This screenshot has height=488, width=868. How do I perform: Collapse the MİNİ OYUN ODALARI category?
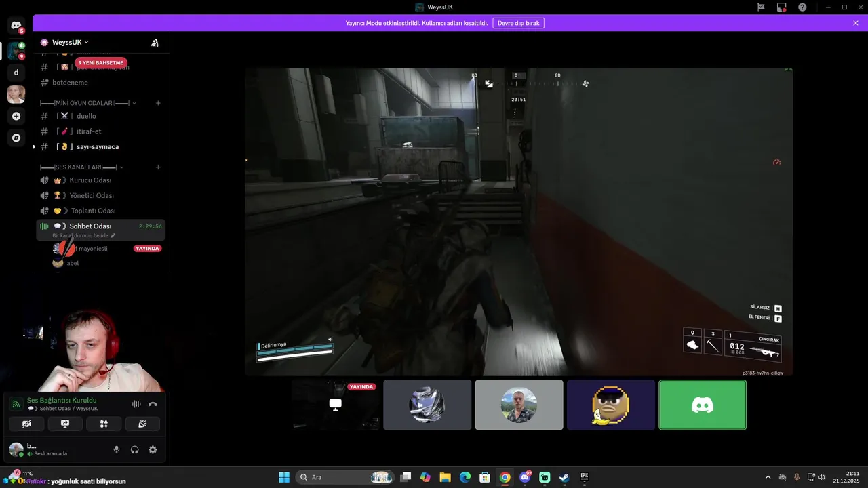click(x=88, y=103)
